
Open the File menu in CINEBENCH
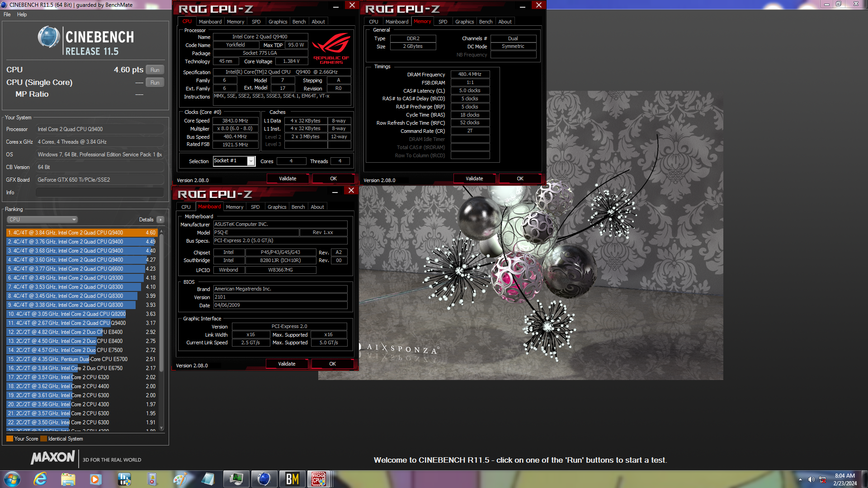point(7,14)
